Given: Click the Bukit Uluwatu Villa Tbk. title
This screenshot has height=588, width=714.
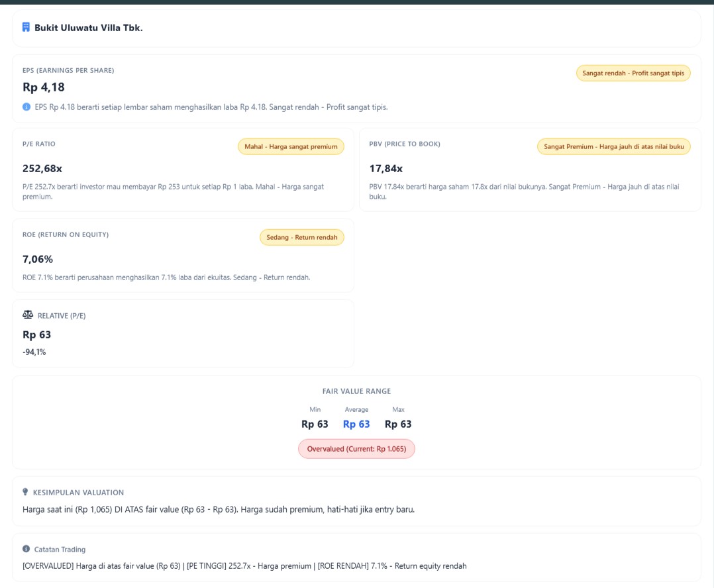Looking at the screenshot, I should (89, 28).
